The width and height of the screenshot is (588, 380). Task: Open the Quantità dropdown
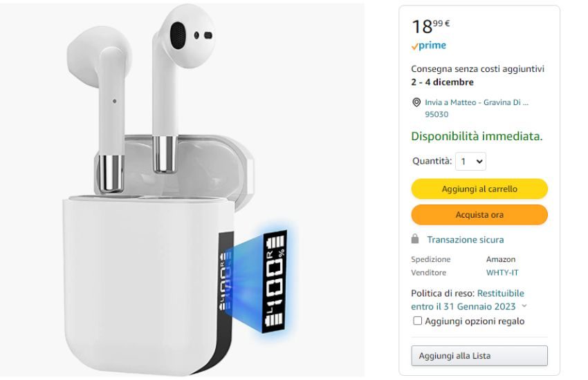(470, 162)
